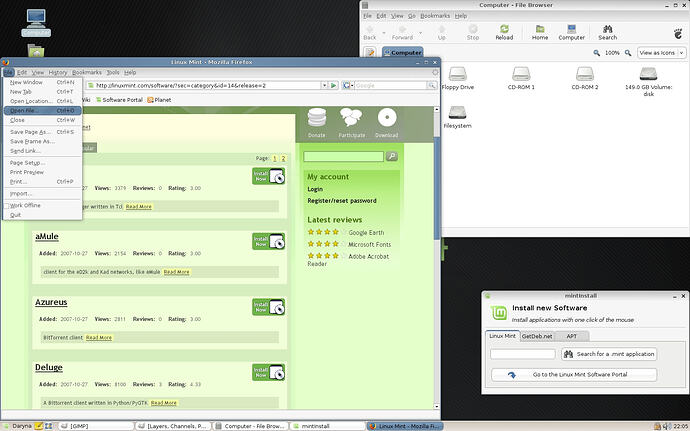Click the Donate icon on webpage
Viewport: 690px width, 431px height.
tap(317, 121)
